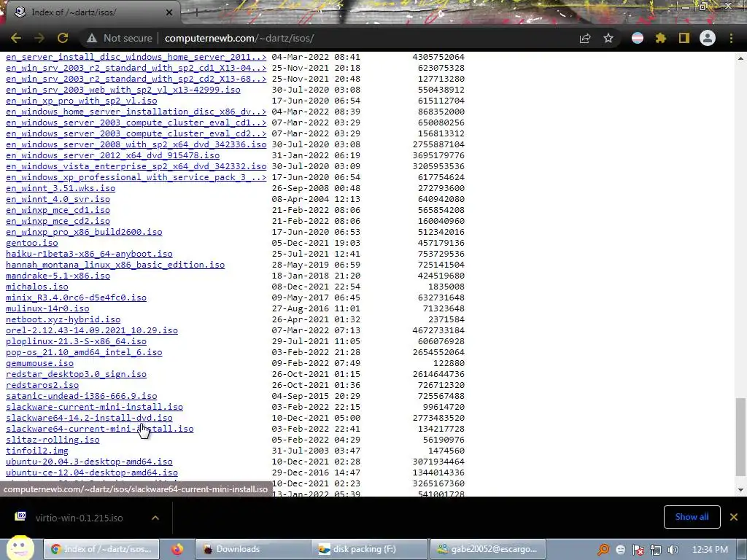The width and height of the screenshot is (747, 560).
Task: Open en_winnt_3.51.wks.iso link
Action: pos(61,188)
